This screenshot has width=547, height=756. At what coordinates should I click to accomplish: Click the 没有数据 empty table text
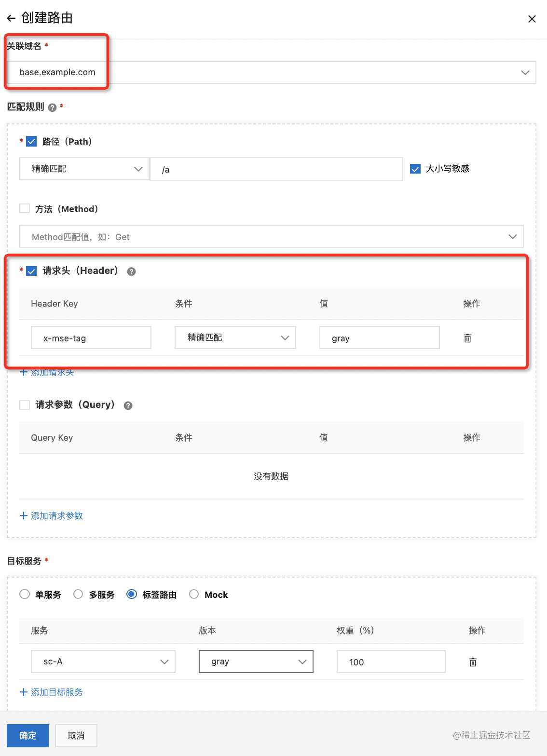tap(271, 476)
